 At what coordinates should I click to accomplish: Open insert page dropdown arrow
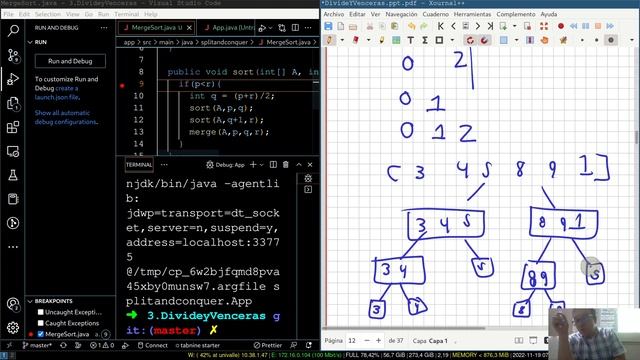coord(514,26)
